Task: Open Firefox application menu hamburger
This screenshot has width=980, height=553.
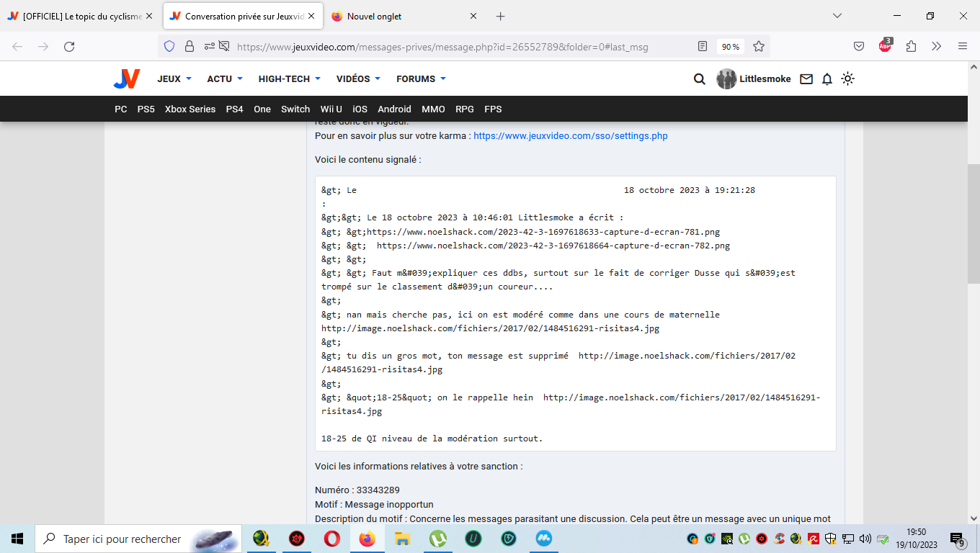Action: tap(962, 47)
